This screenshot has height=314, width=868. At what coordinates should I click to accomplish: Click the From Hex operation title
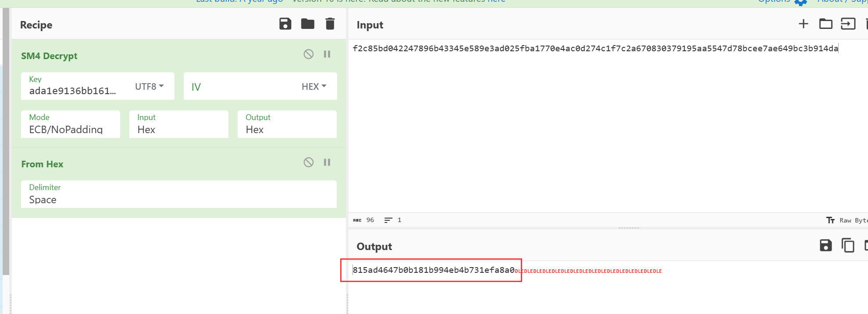point(42,164)
